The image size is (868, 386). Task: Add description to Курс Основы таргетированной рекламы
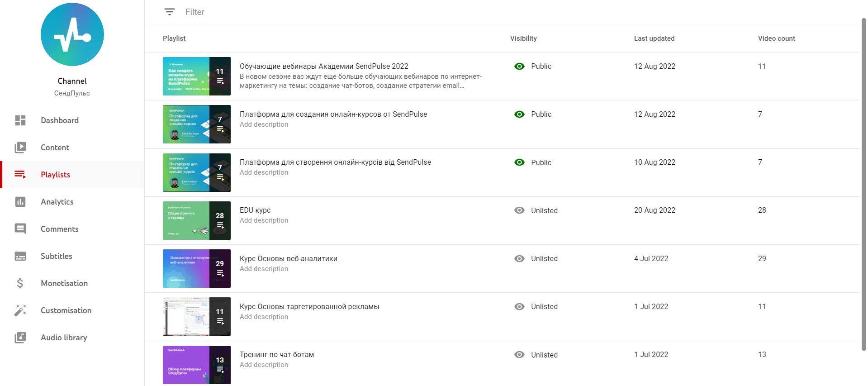click(264, 317)
